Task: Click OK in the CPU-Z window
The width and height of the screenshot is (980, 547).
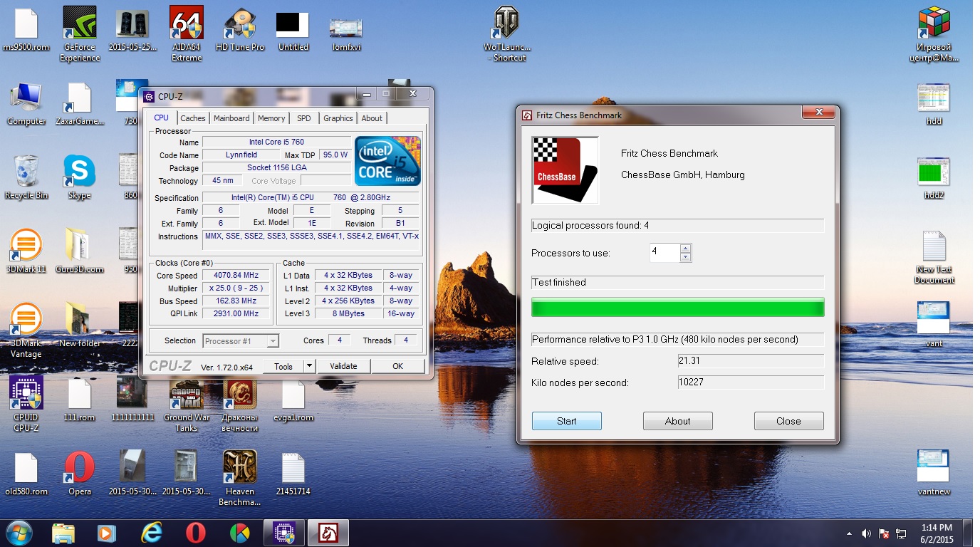Action: click(398, 366)
